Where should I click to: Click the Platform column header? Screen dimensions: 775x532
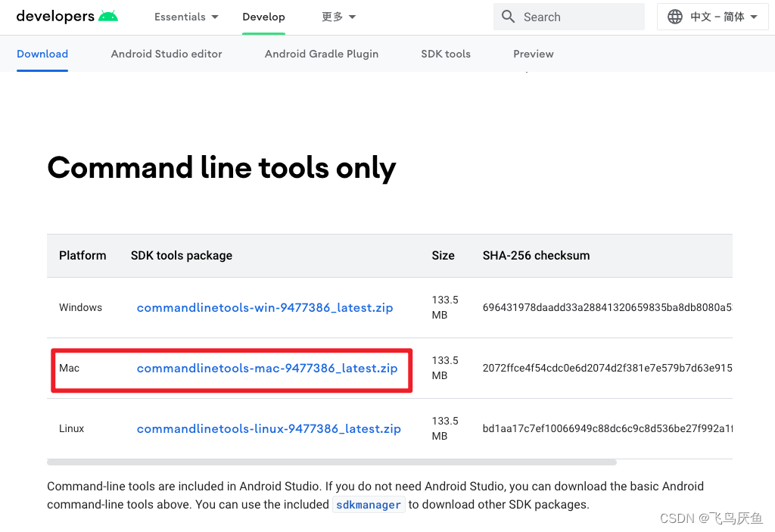pyautogui.click(x=82, y=256)
